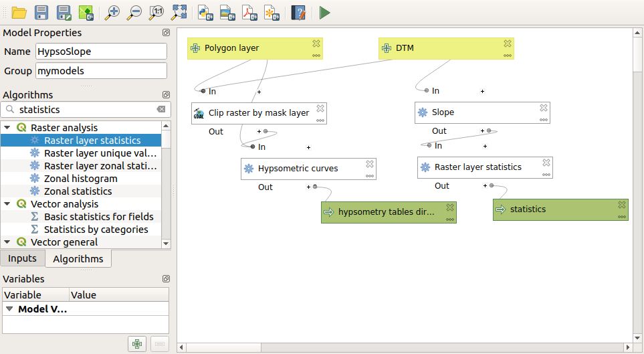Delete the Slope algorithm node

544,107
